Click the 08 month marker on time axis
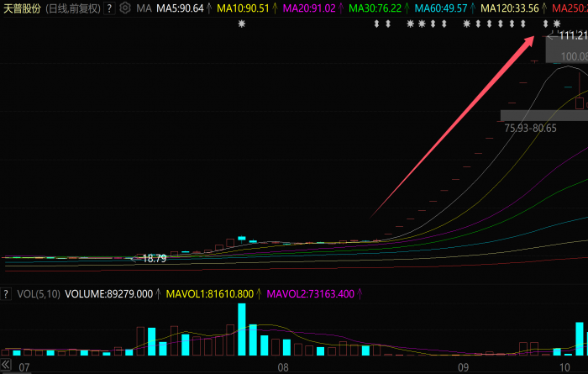Viewport: 588px width, 374px height. 283,367
